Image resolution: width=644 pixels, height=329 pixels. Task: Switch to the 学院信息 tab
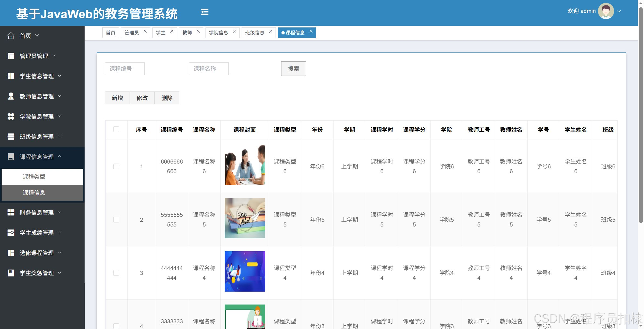click(x=218, y=33)
